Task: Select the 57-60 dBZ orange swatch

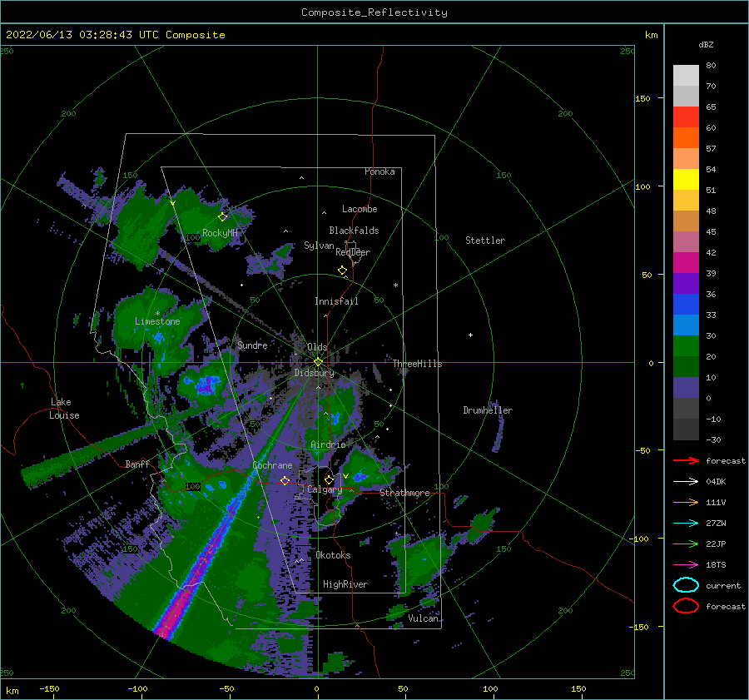Action: click(x=686, y=138)
